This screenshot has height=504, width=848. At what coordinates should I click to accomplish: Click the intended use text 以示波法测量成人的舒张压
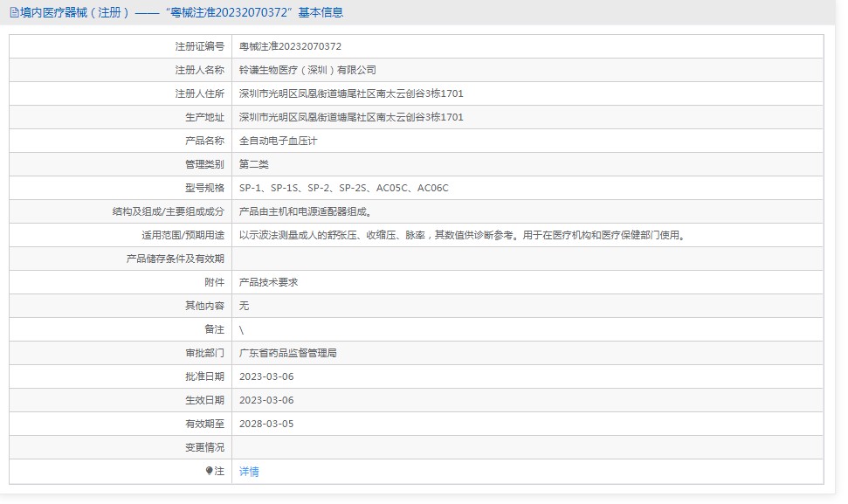298,235
